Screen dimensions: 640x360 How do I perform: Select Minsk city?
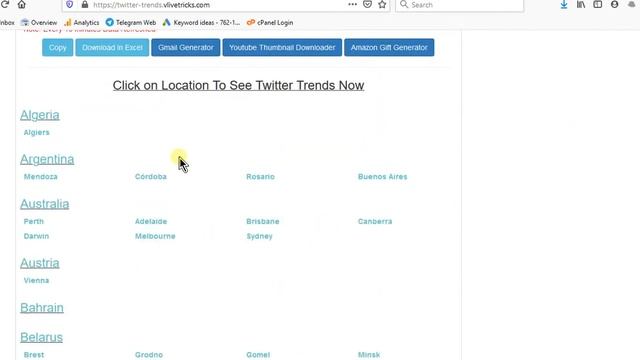coord(369,355)
